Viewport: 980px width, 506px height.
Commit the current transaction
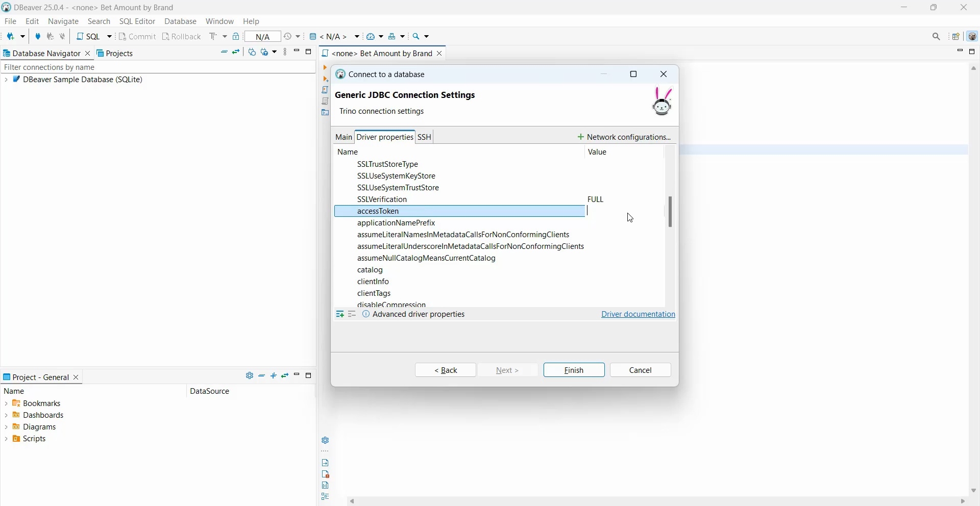tap(137, 36)
